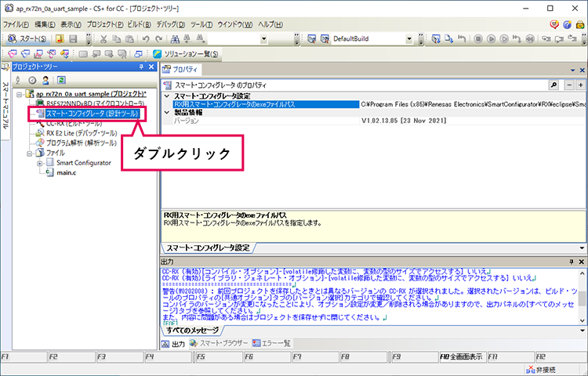Viewport: 588px width, 376px height.
Task: Pin the プロジェクト・ツリー panel
Action: tap(141, 67)
